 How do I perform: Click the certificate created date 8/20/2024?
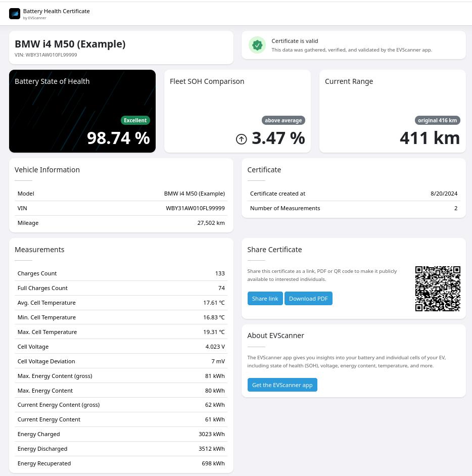coord(444,194)
